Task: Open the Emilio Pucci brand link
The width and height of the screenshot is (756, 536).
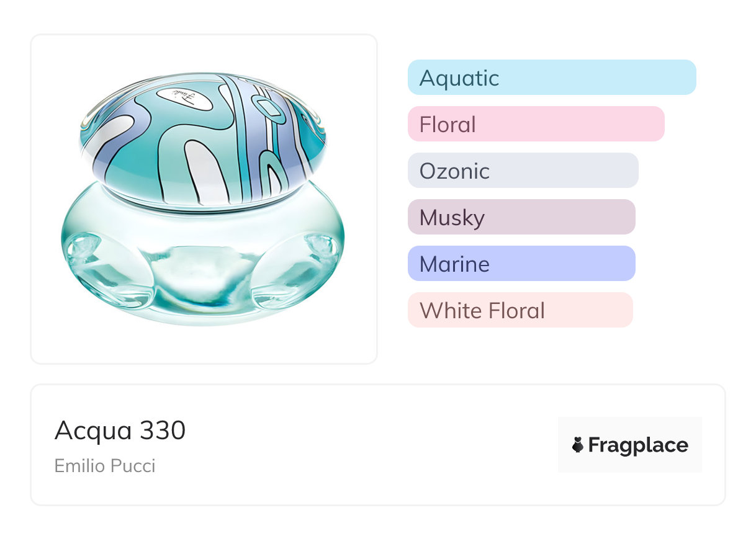Action: pyautogui.click(x=105, y=465)
